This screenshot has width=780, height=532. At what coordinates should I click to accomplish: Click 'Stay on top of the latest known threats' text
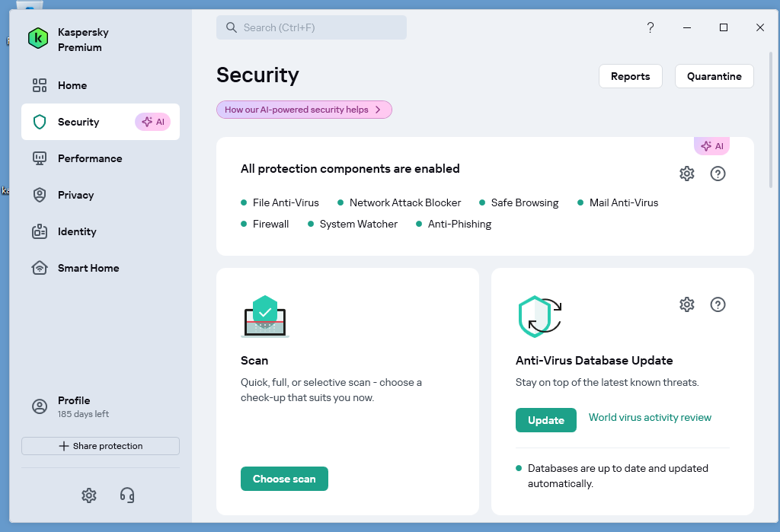(x=607, y=382)
